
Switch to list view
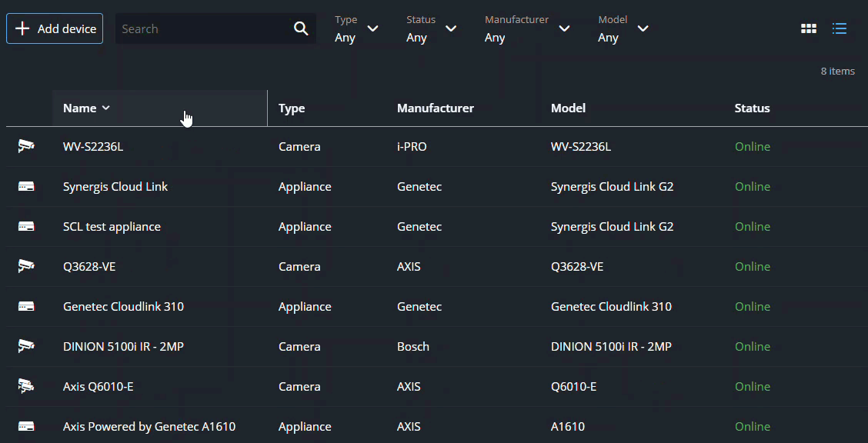840,28
